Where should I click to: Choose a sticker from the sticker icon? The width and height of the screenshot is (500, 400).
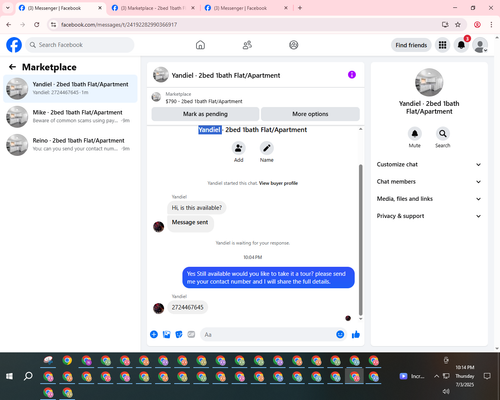(179, 334)
